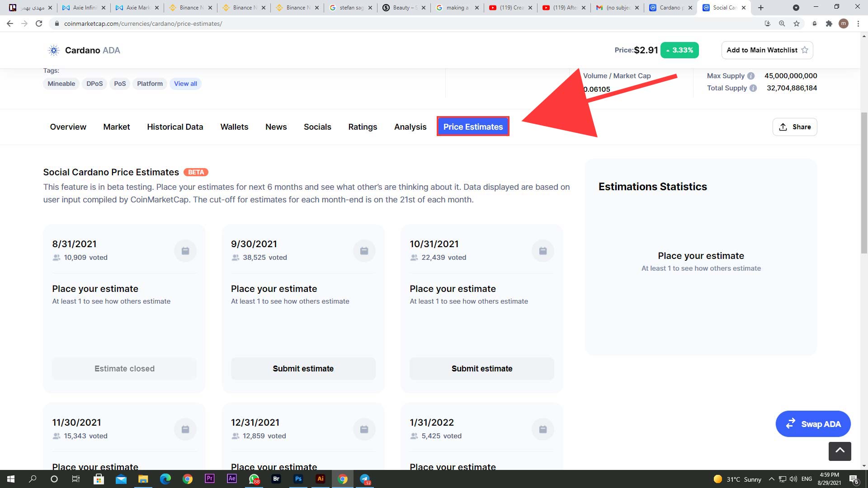Reload the page with refresh icon
868x488 pixels.
pyautogui.click(x=39, y=23)
